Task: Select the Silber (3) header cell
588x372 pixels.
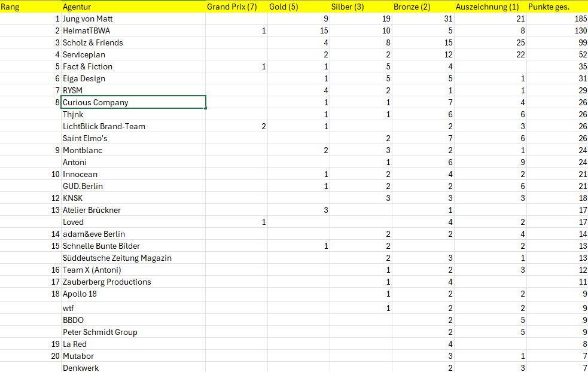Action: (361, 7)
